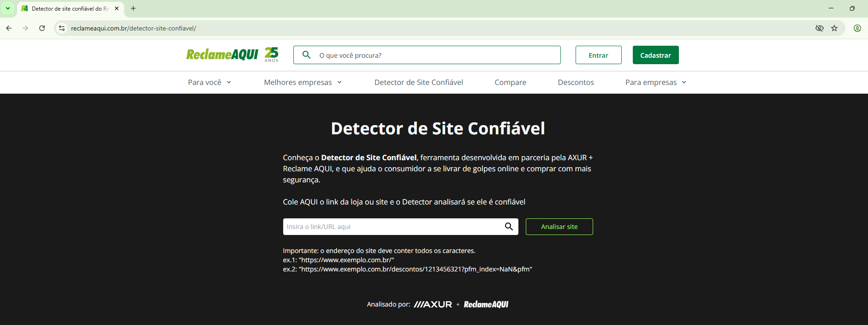Click the browser forward arrow
This screenshot has height=325, width=868.
[x=25, y=28]
